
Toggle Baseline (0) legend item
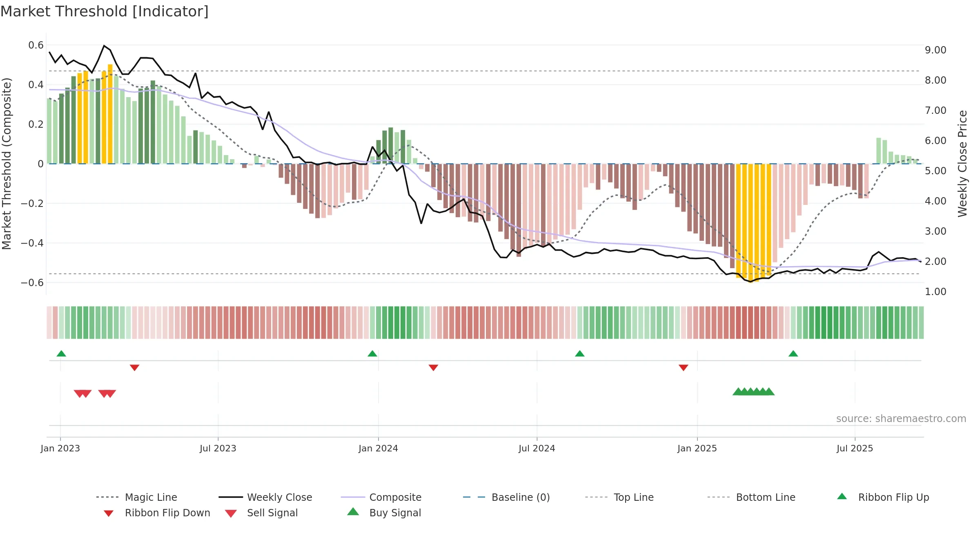point(506,497)
